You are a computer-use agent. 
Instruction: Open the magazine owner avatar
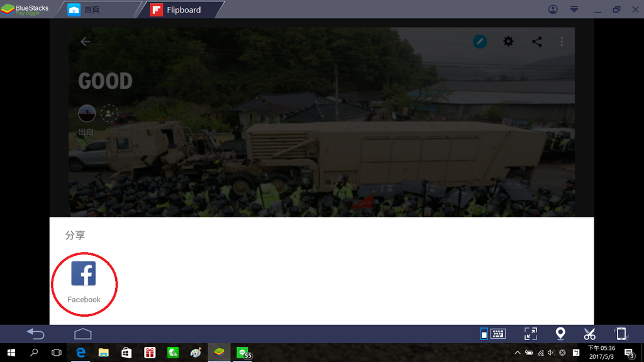pos(87,113)
